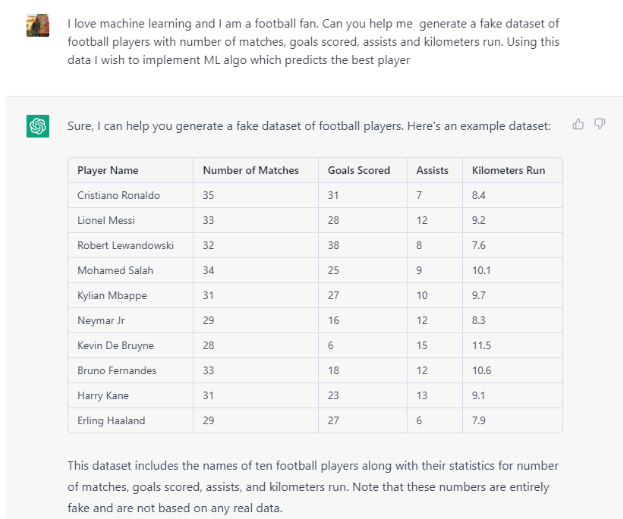Select the Erling Haaland cell
Screen dimensions: 623x519
click(111, 420)
